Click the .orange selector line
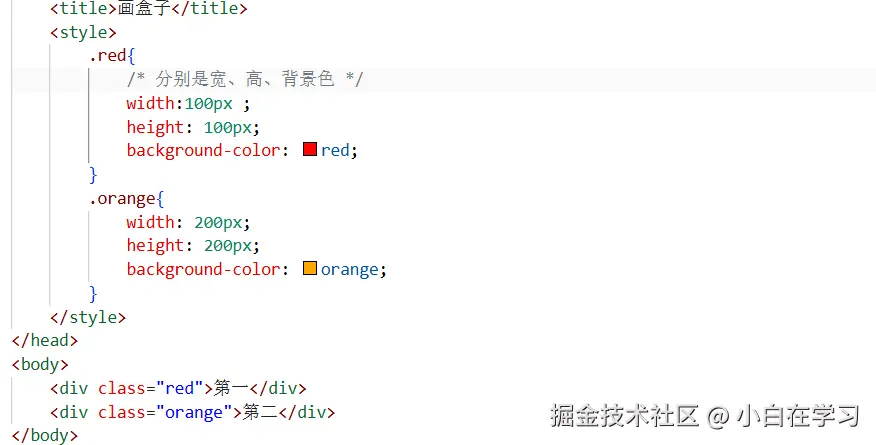Image resolution: width=876 pixels, height=445 pixels. pyautogui.click(x=126, y=198)
